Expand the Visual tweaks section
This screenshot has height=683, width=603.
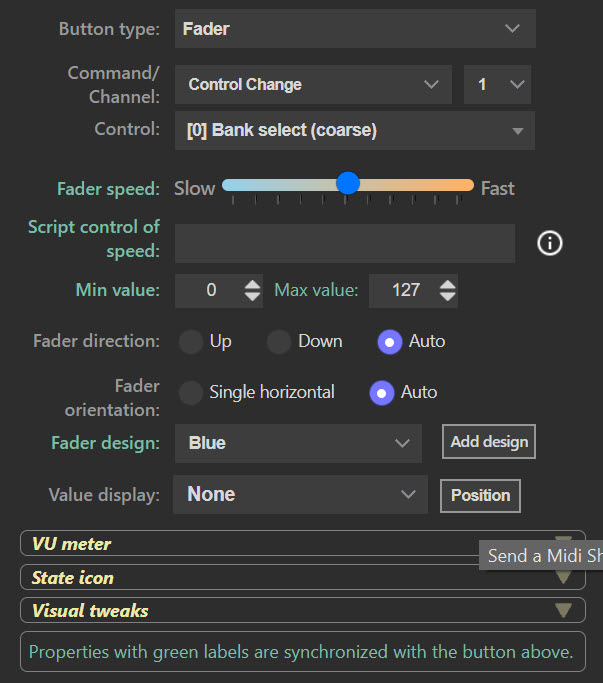[x=302, y=611]
